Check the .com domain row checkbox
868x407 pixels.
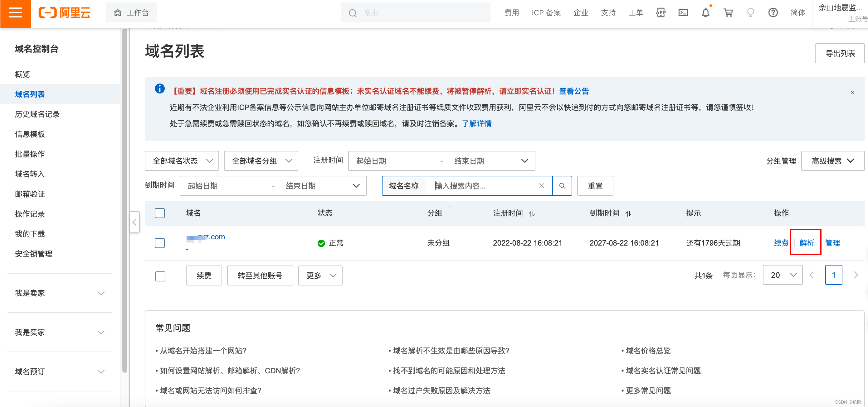pyautogui.click(x=160, y=243)
